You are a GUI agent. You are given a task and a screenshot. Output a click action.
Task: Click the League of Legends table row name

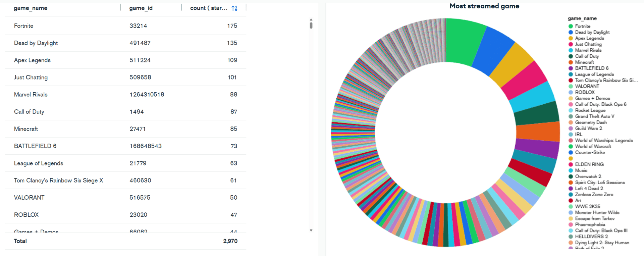click(39, 163)
